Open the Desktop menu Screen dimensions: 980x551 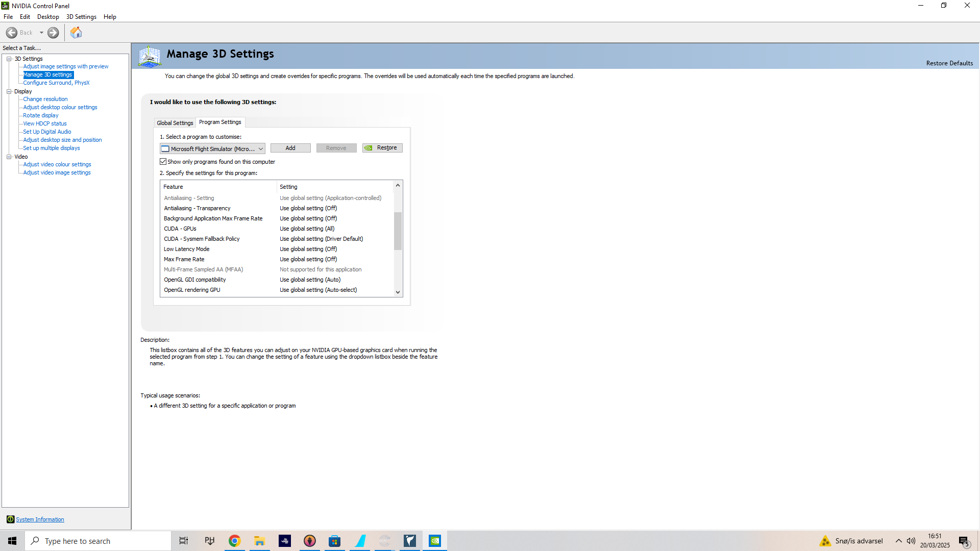coord(47,16)
